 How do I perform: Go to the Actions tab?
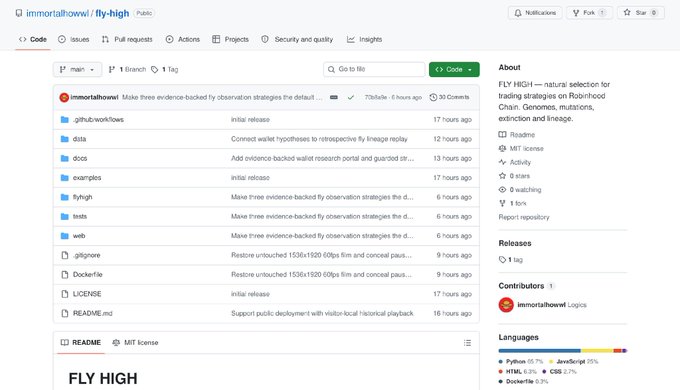[x=183, y=39]
